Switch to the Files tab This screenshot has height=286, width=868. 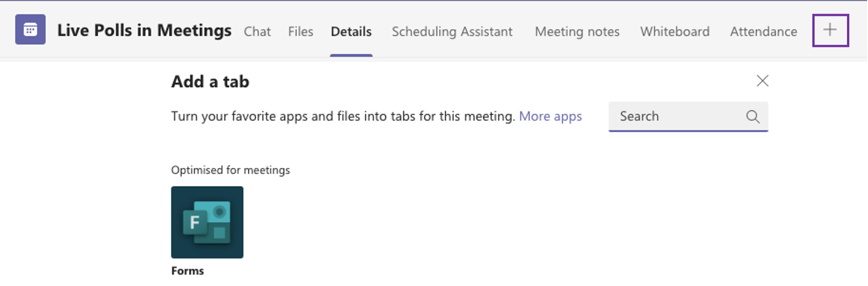coord(300,31)
